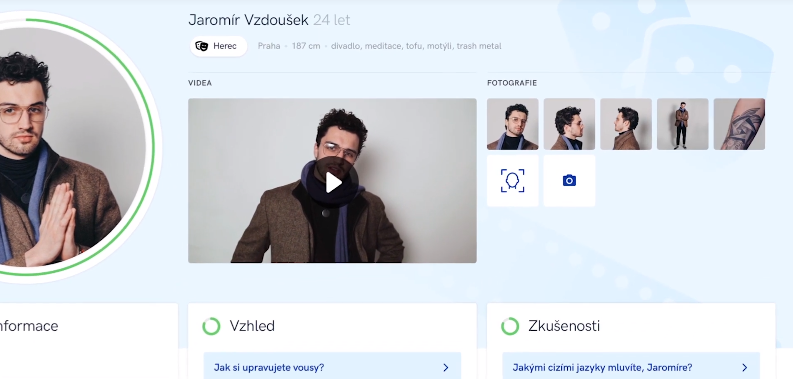Open the right-facing profile photo thumbnail

coord(569,124)
